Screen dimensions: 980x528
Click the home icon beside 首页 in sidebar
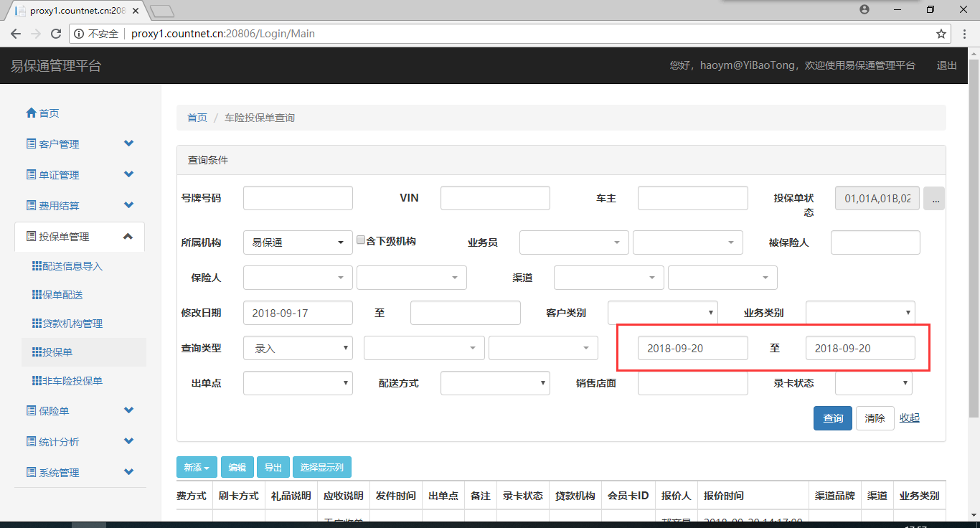(x=31, y=113)
